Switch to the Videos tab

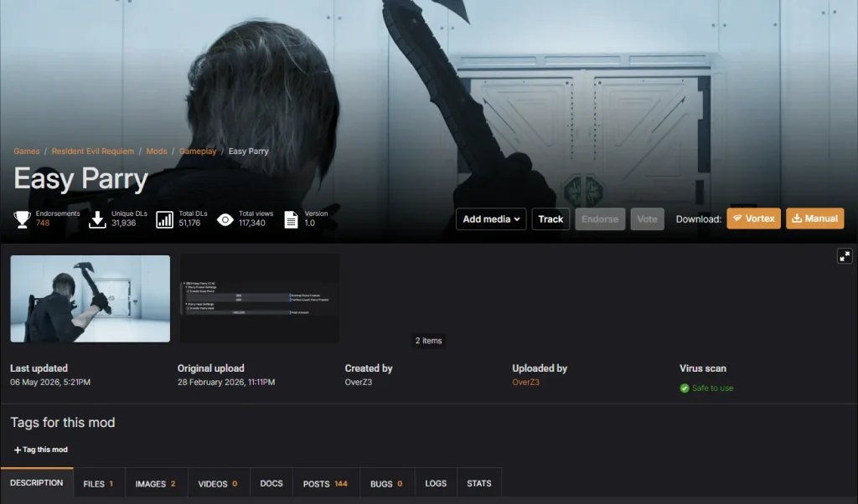coord(219,484)
